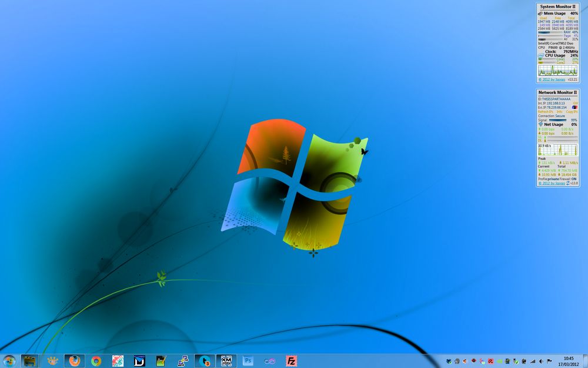The width and height of the screenshot is (588, 368).
Task: Open the Windows Start menu orb
Action: coord(9,361)
